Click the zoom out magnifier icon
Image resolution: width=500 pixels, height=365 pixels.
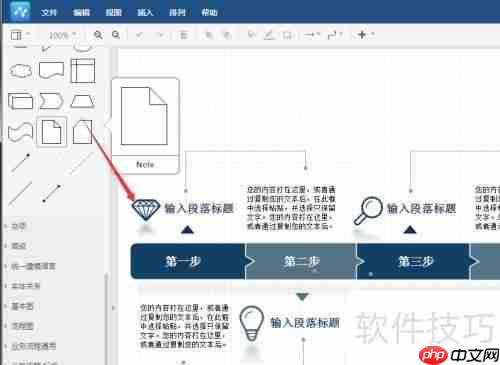[116, 35]
